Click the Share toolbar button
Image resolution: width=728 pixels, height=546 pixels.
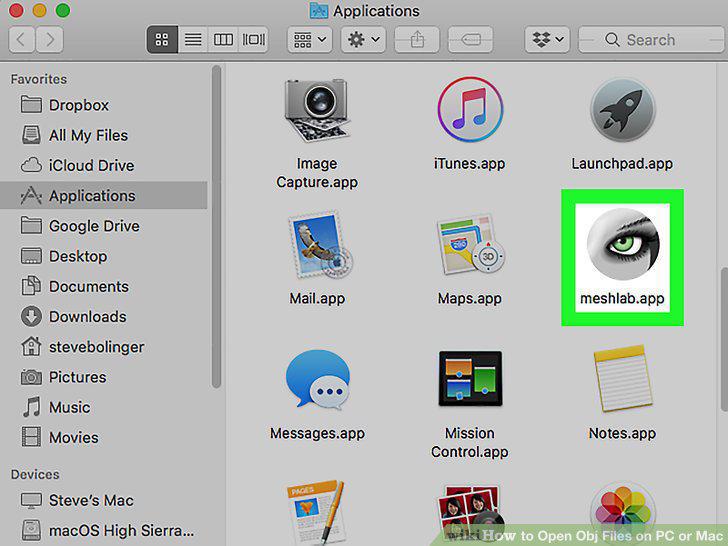click(417, 39)
